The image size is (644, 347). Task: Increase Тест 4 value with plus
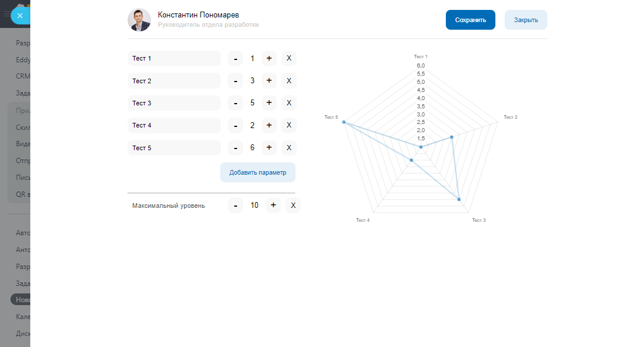269,125
